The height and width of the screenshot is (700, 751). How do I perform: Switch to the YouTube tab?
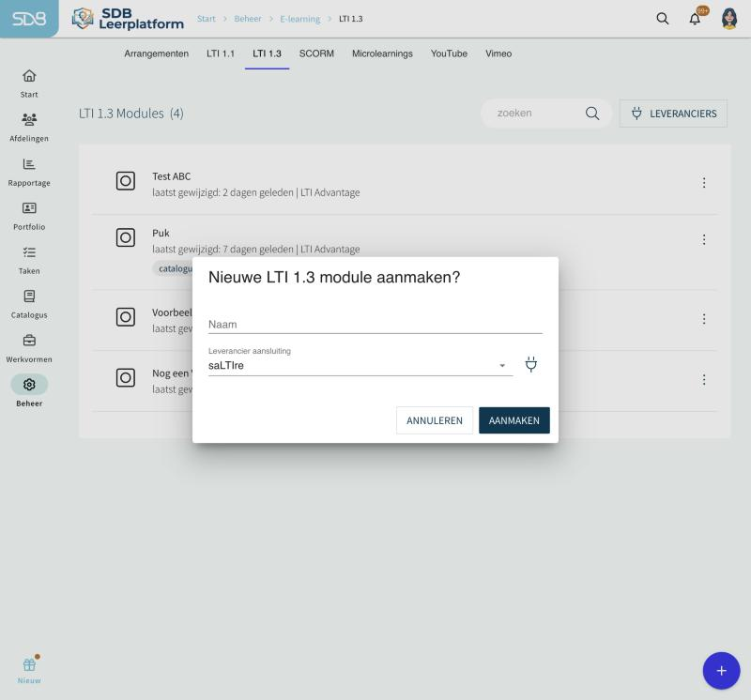click(449, 53)
